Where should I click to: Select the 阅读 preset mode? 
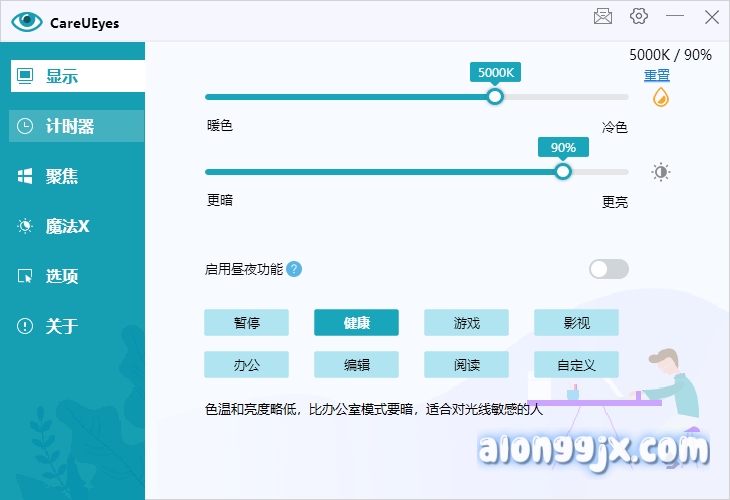tap(466, 365)
